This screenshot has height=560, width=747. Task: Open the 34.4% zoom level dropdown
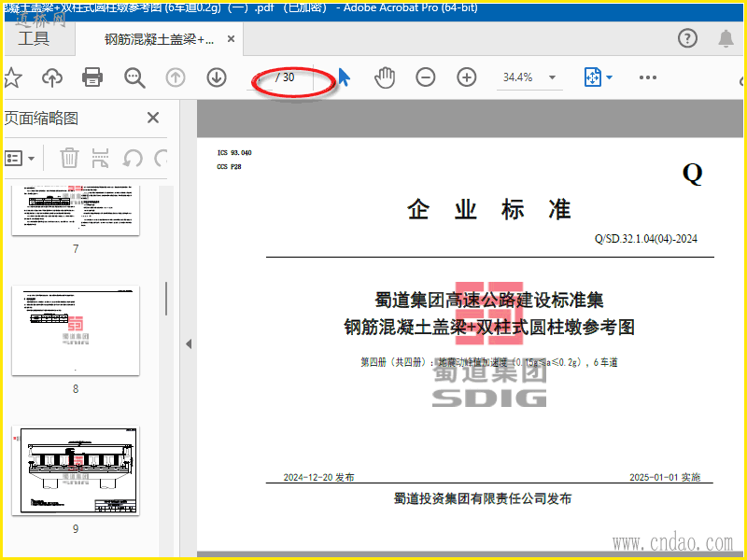coord(529,77)
